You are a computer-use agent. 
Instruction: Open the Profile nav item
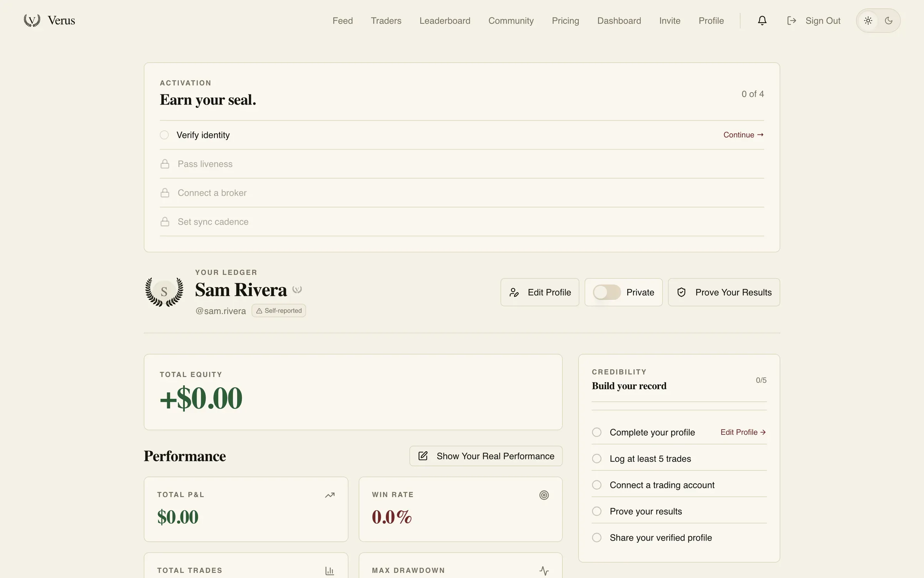click(711, 20)
